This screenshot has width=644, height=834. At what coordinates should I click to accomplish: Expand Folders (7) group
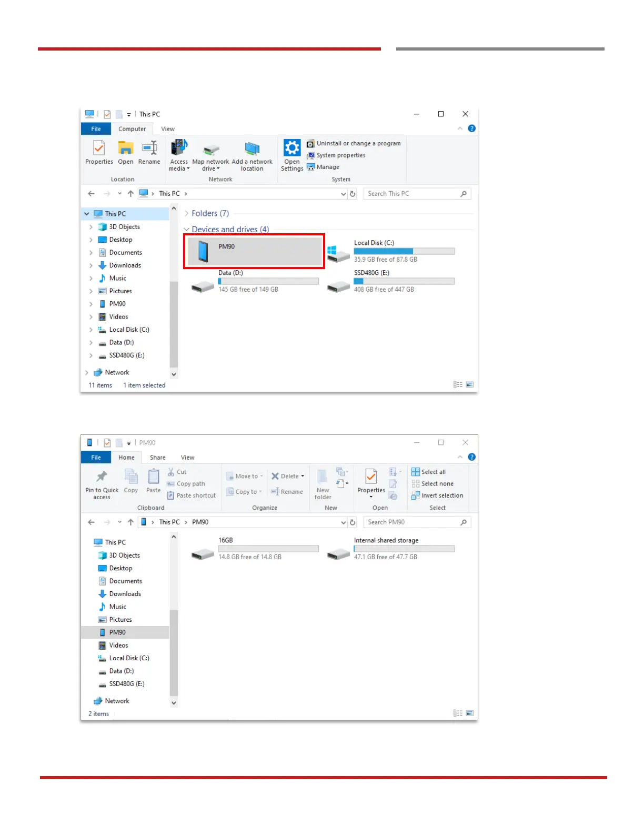tap(186, 213)
